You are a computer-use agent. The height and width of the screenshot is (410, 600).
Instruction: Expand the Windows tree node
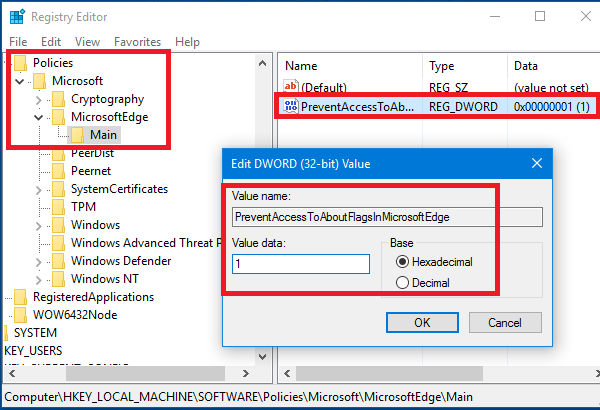tap(38, 225)
